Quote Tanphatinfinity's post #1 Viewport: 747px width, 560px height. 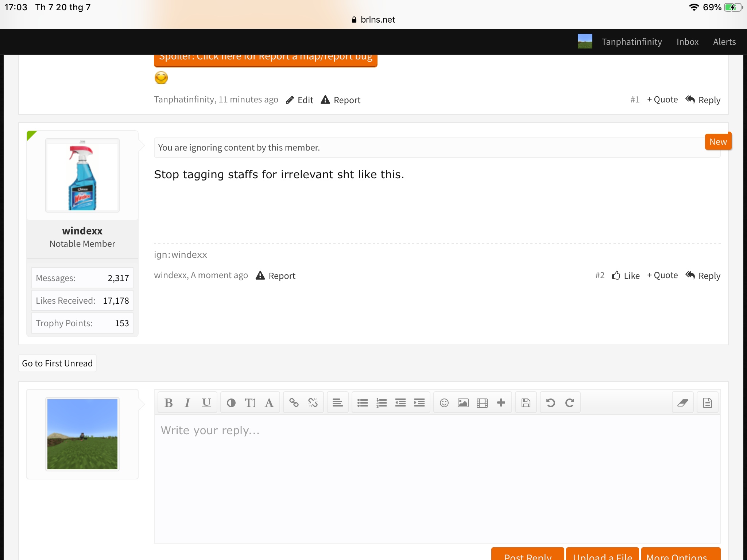coord(662,100)
